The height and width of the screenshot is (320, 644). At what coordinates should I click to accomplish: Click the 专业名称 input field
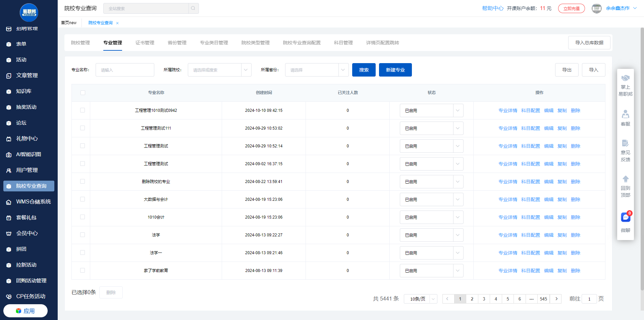tap(125, 70)
